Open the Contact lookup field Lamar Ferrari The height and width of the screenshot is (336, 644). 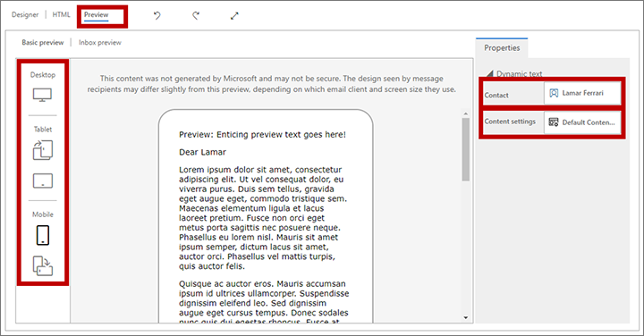click(x=582, y=93)
